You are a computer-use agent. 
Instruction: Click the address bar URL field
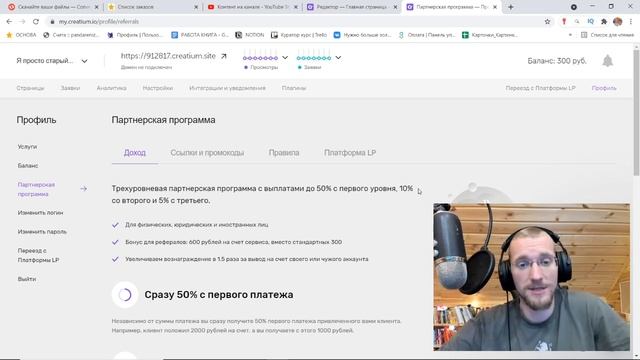294,22
